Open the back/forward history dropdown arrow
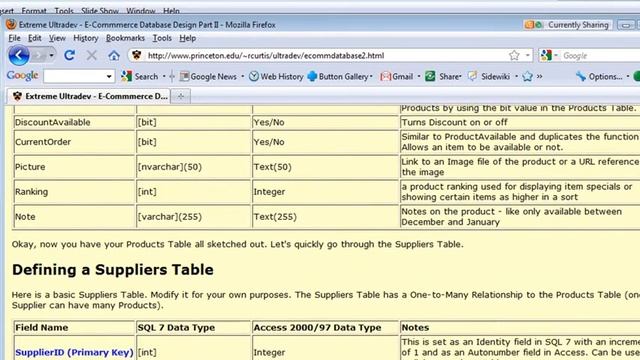 click(x=51, y=55)
